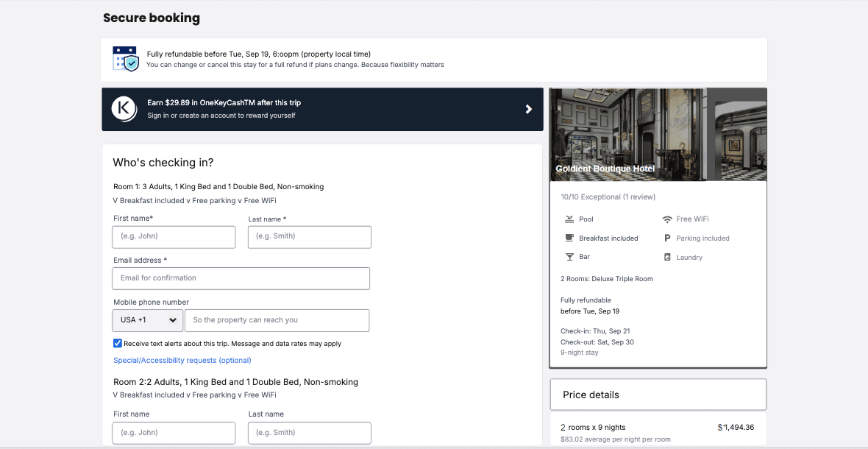Click the Room 1 Last name field
Viewport: 868px width, 449px height.
[309, 236]
